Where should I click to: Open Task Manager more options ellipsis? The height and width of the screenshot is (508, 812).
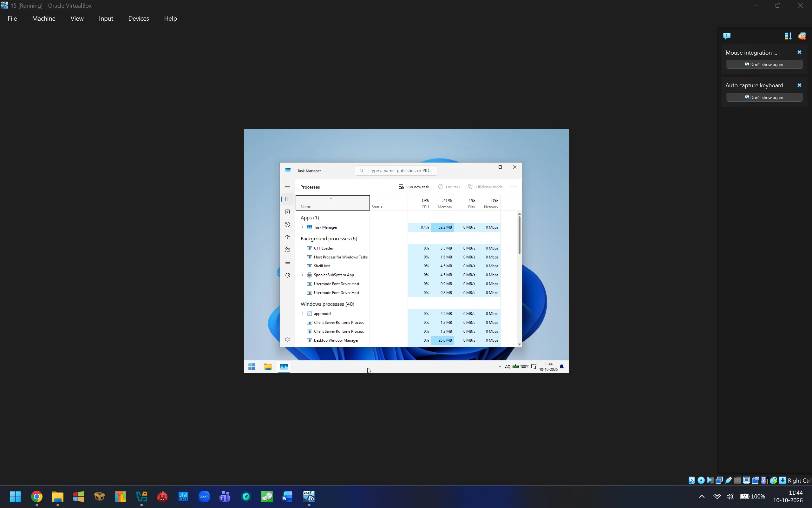pos(514,187)
